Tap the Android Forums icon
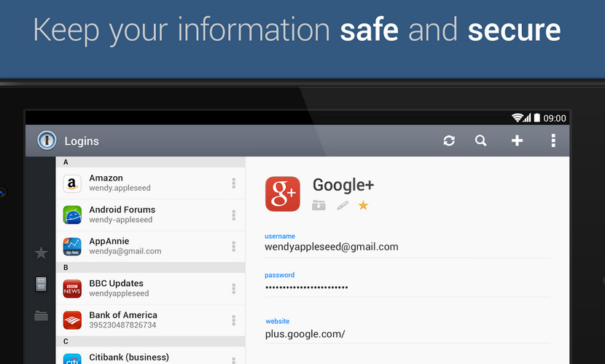 pos(72,215)
